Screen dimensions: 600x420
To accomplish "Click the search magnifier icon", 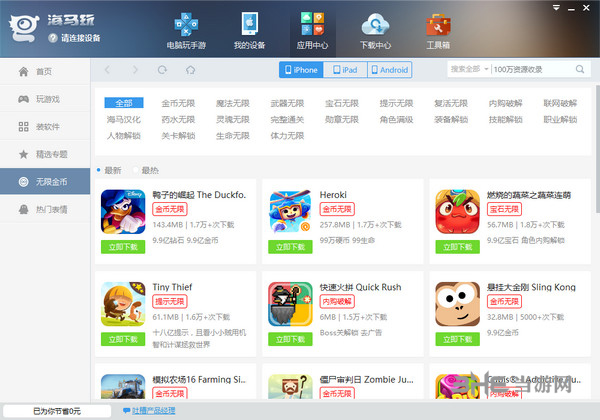I will (580, 69).
